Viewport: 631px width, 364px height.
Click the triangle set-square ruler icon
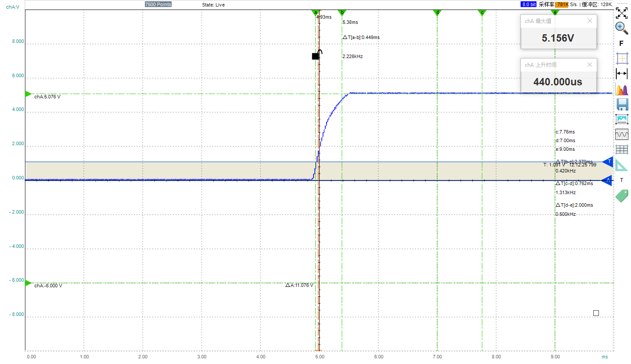tap(621, 165)
